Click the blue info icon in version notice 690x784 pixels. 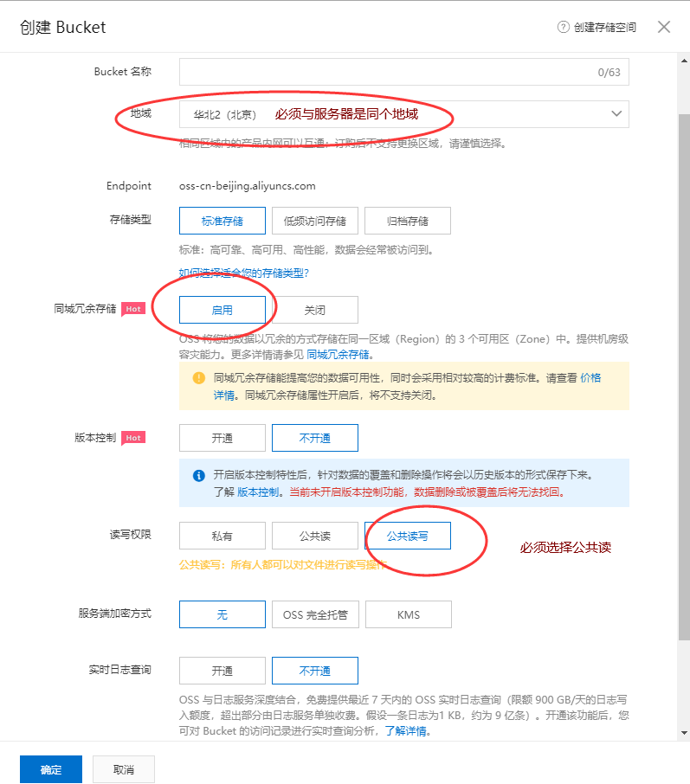(x=197, y=475)
